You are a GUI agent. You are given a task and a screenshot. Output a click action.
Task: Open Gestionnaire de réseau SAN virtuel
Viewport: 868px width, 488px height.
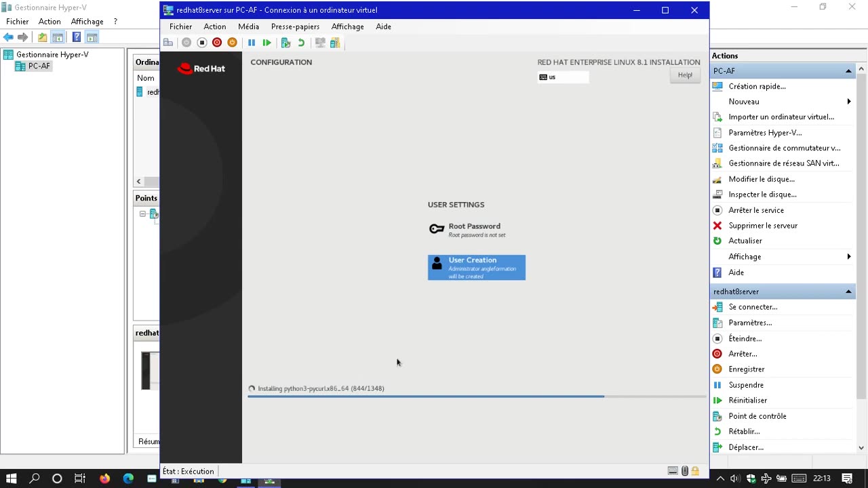784,163
